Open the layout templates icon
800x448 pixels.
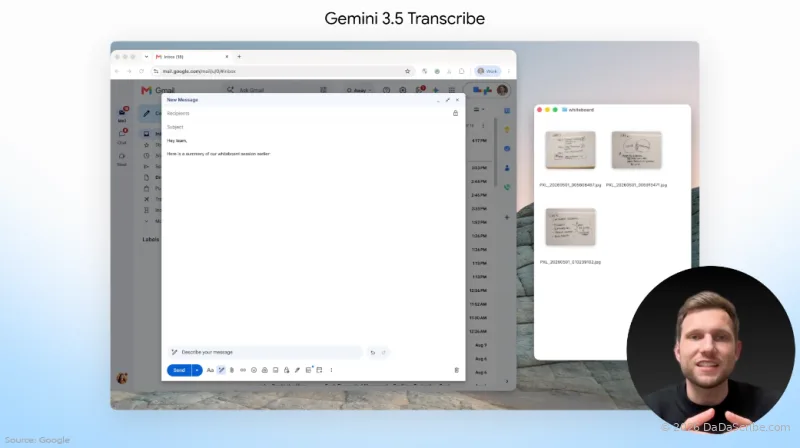(x=308, y=370)
